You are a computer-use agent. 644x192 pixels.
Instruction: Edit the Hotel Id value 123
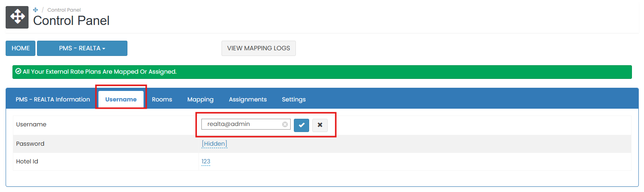pos(206,161)
